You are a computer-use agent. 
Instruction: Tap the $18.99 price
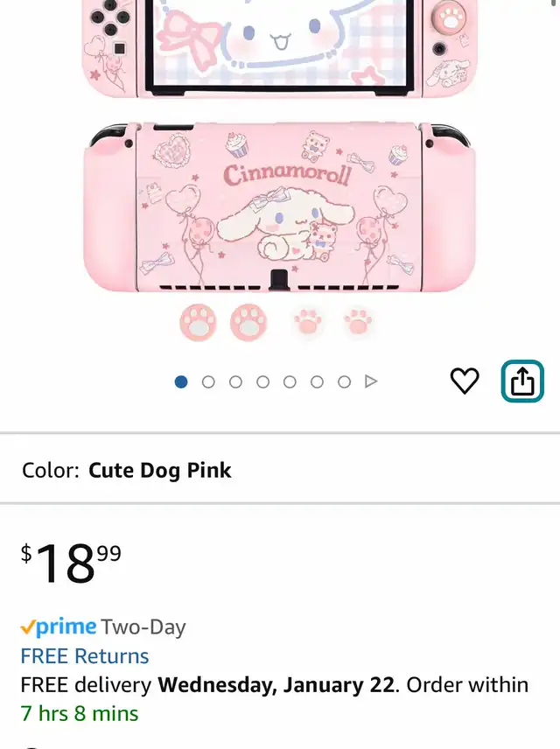[71, 563]
